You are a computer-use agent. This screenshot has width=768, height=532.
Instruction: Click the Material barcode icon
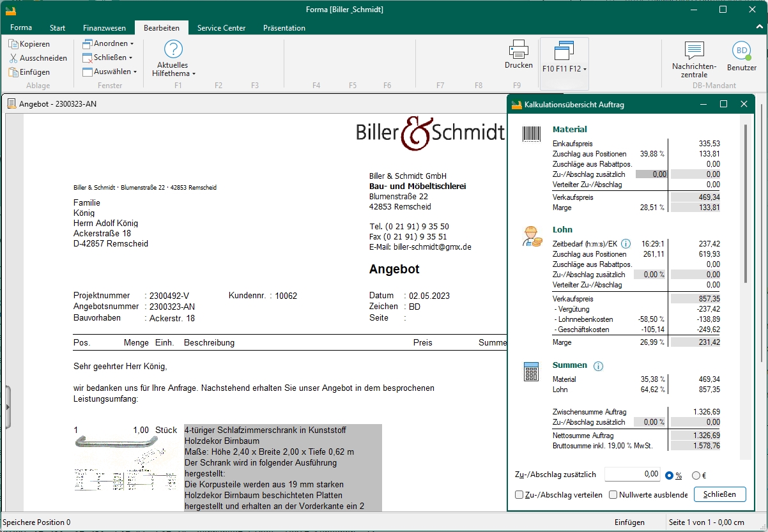[532, 133]
